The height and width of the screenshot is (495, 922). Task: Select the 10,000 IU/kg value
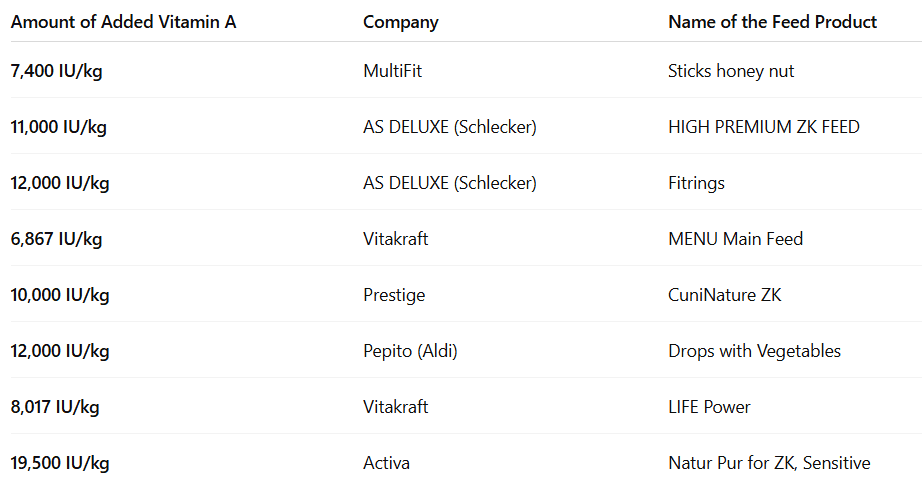tap(59, 295)
